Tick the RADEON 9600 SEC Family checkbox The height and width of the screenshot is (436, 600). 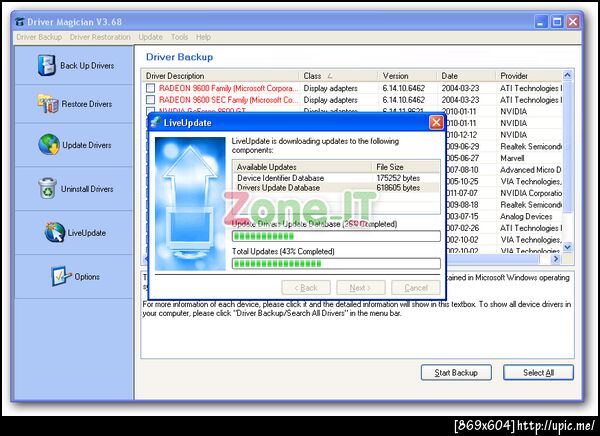click(150, 100)
